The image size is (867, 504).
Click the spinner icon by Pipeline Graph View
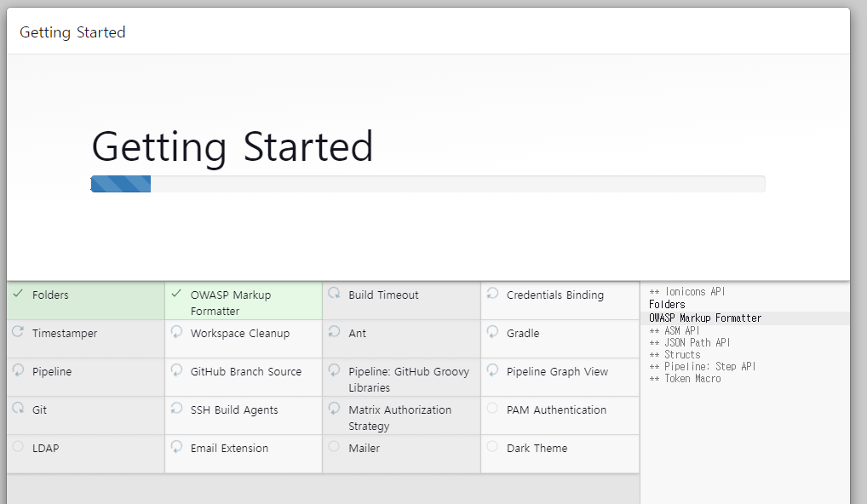492,369
